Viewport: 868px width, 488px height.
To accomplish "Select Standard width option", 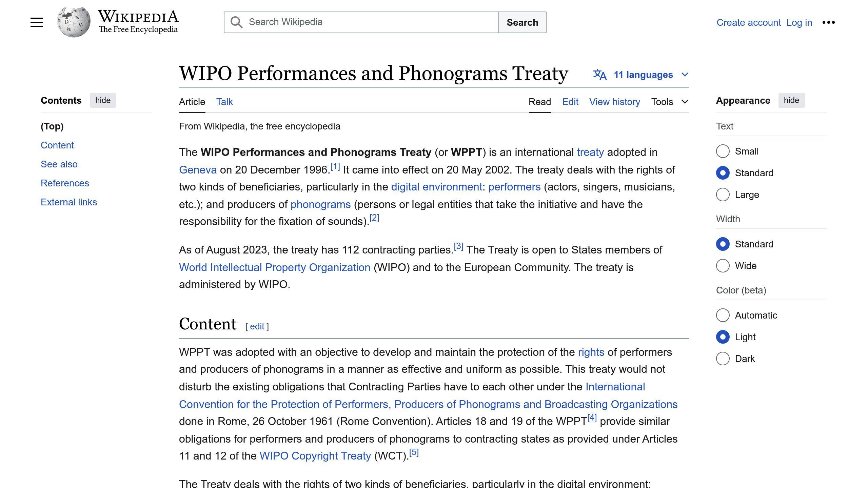I will pyautogui.click(x=723, y=244).
